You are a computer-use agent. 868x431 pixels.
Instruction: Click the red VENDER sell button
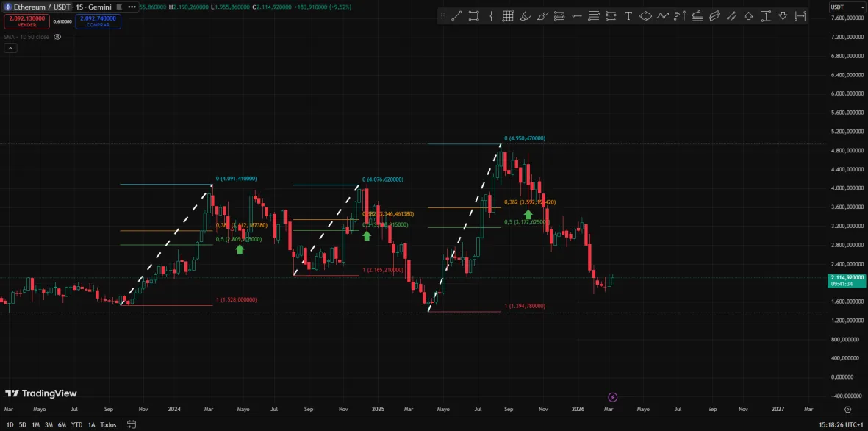(x=26, y=21)
